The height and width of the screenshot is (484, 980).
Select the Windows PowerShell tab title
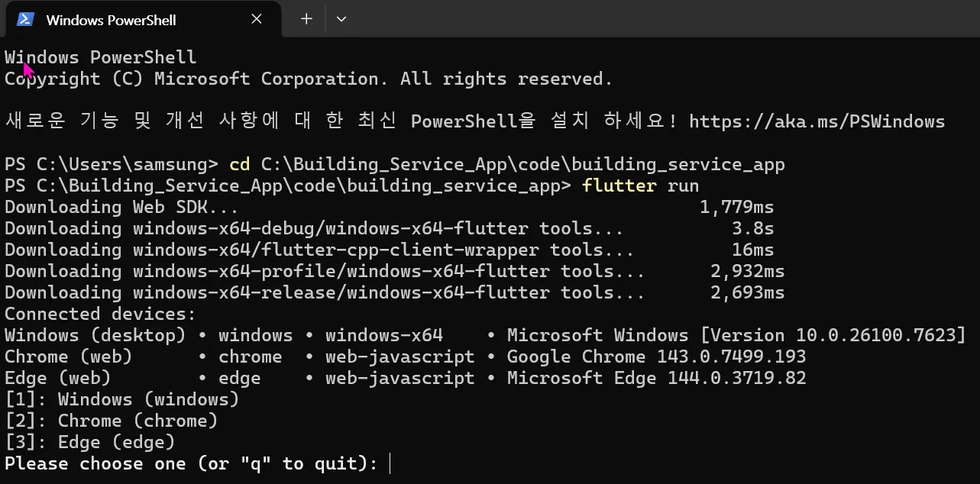[111, 20]
